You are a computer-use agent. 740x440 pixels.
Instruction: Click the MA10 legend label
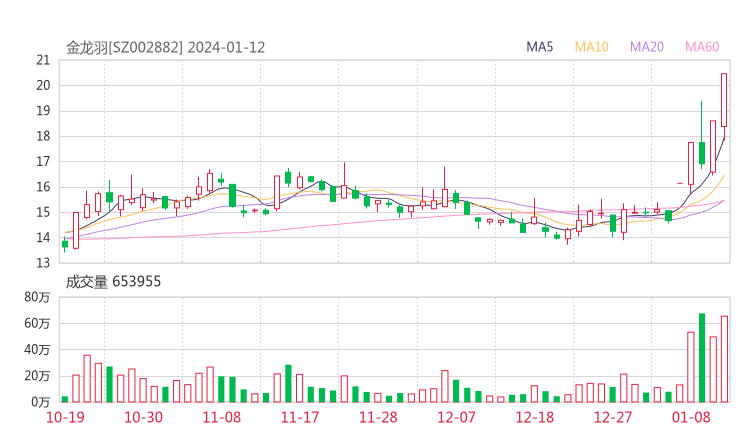591,47
